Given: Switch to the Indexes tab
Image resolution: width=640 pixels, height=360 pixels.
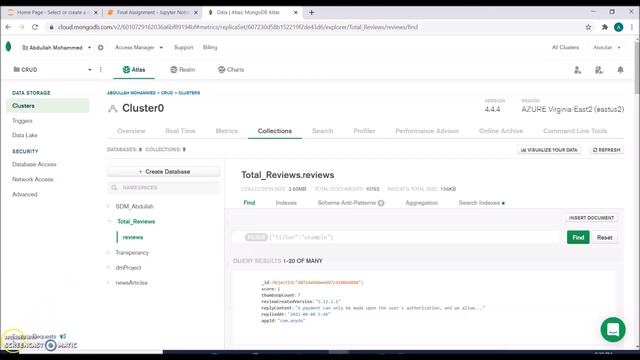Looking at the screenshot, I should coord(286,203).
